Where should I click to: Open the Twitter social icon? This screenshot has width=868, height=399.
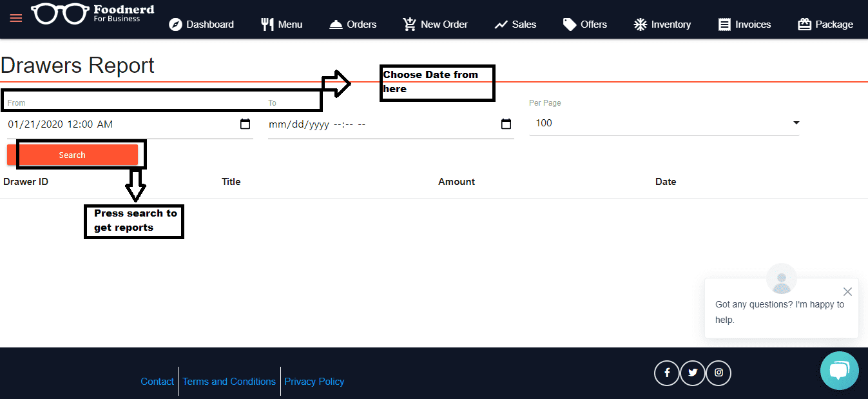[693, 373]
